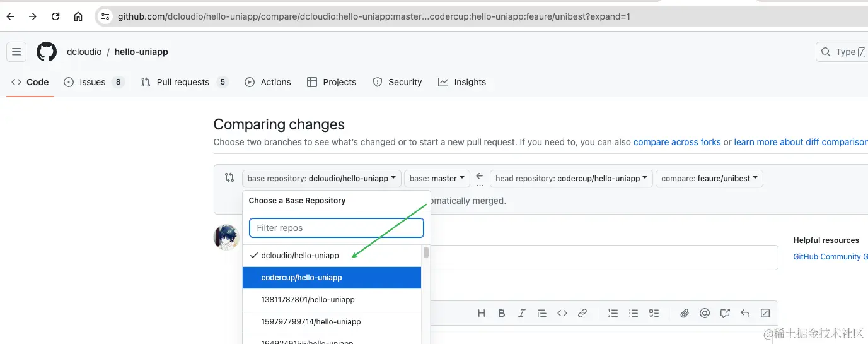Click the user avatar thumbnail

click(226, 237)
